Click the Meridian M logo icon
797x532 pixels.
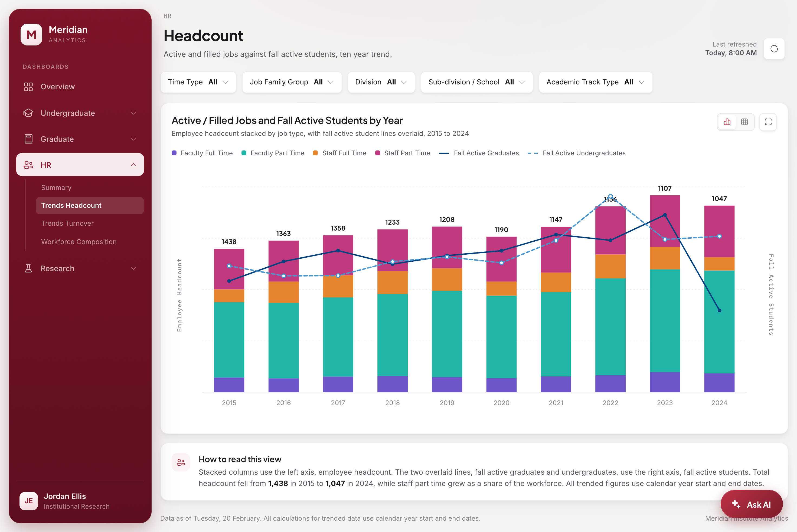click(31, 35)
